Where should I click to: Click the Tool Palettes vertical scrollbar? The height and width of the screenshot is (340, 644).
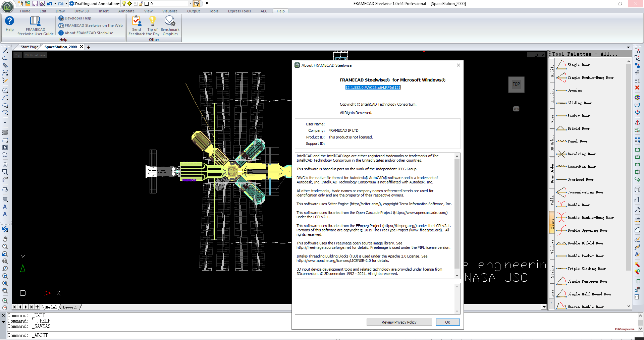[629, 184]
